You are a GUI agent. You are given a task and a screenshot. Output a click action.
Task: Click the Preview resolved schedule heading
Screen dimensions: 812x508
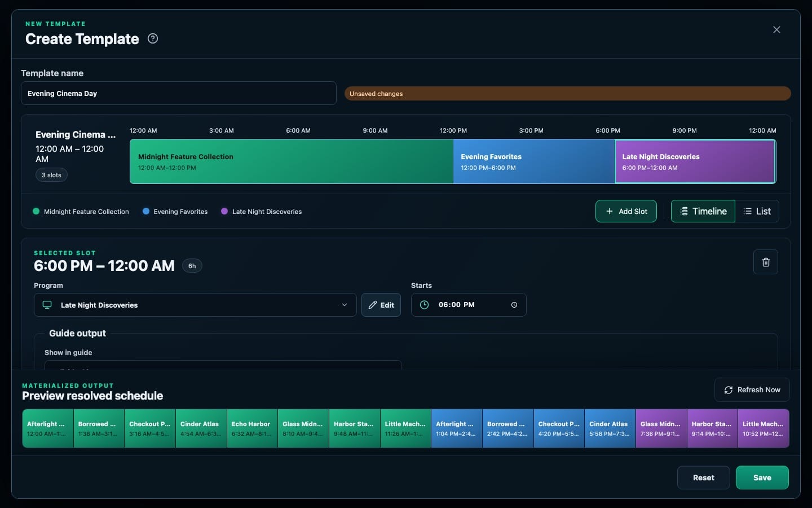point(92,396)
